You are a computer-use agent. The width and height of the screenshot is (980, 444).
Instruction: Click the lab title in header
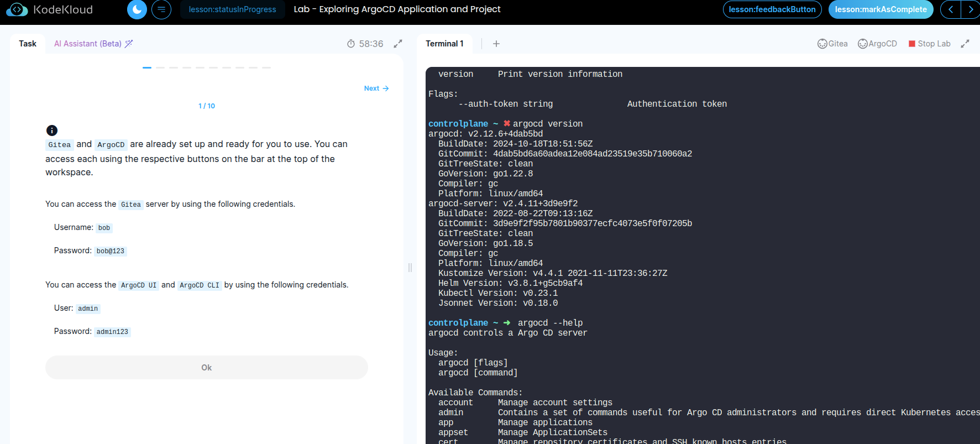point(397,9)
